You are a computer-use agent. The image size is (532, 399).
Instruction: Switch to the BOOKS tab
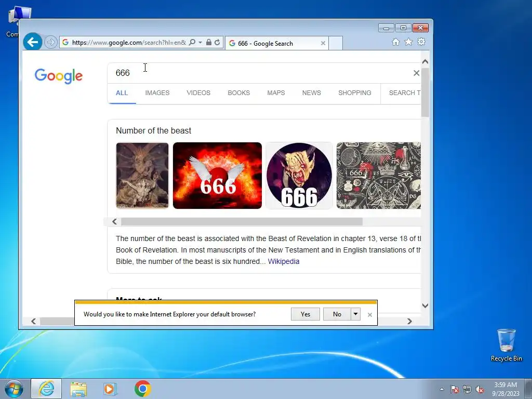[x=238, y=92]
